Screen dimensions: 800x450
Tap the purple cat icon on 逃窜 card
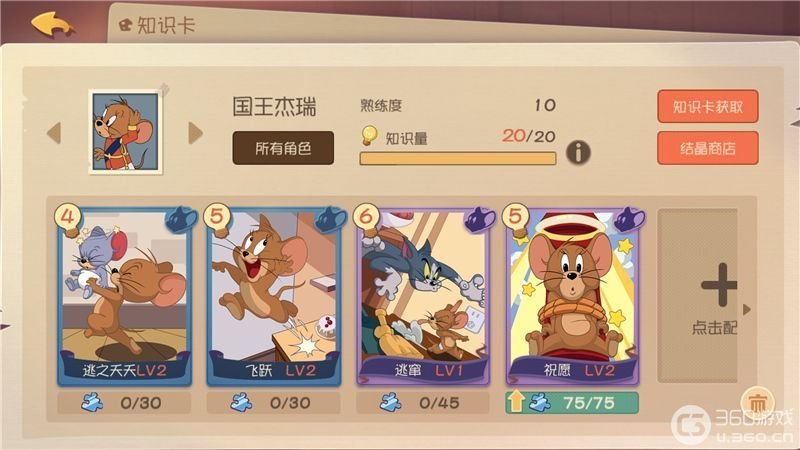tap(480, 220)
